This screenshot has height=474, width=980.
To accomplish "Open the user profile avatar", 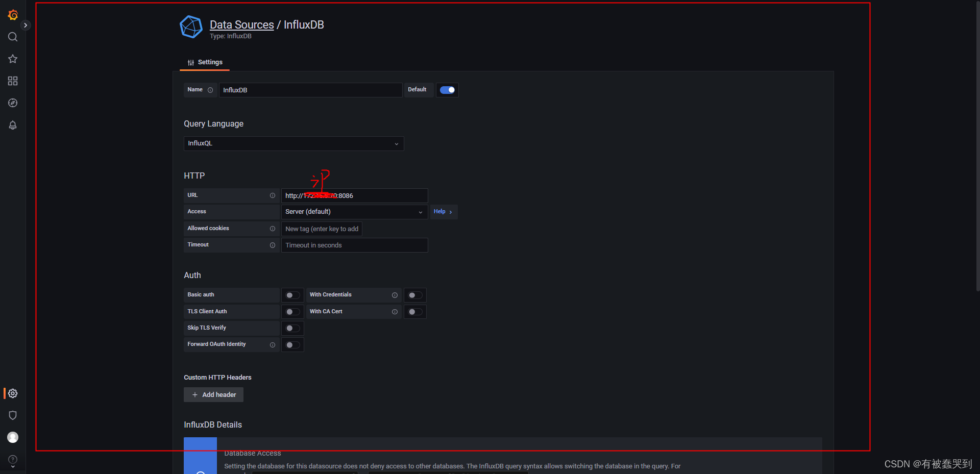I will [x=13, y=437].
